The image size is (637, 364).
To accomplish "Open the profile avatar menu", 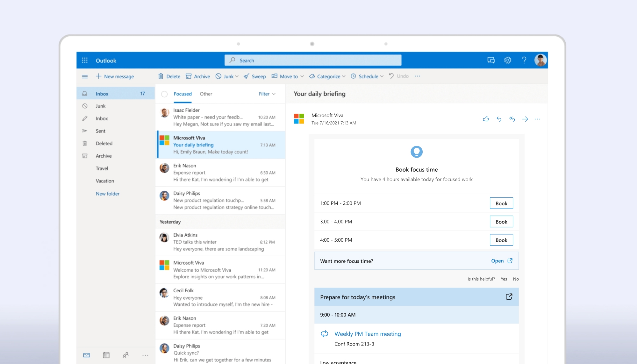I will pos(540,60).
